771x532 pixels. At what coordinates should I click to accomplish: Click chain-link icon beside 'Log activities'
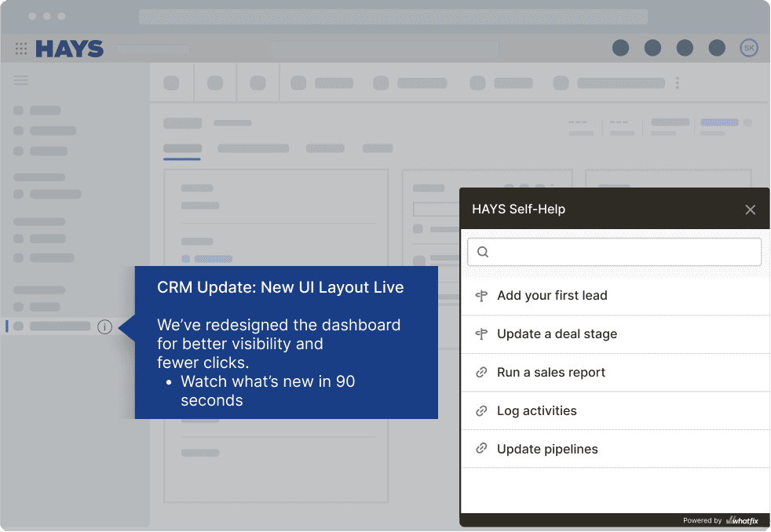(481, 410)
